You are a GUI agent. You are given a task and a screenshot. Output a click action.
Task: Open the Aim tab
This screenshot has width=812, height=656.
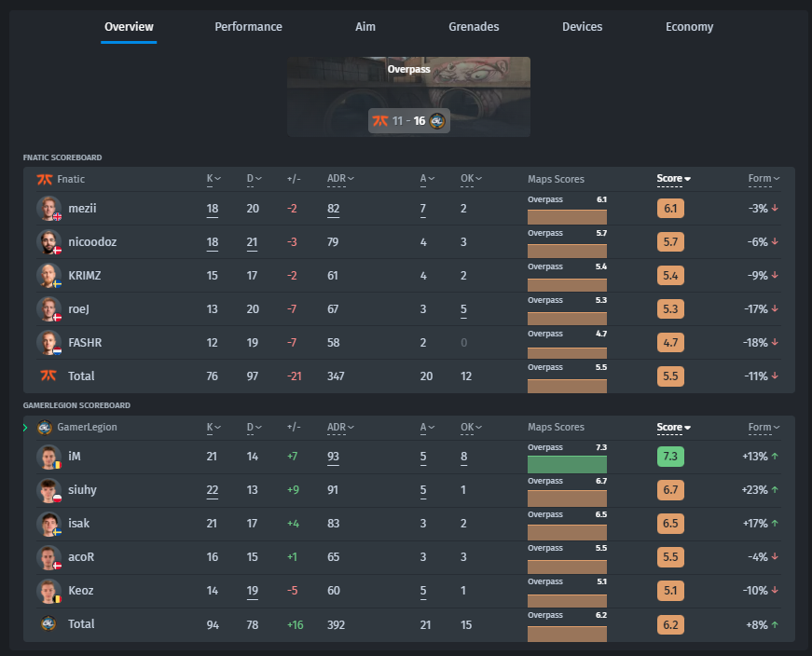[365, 26]
